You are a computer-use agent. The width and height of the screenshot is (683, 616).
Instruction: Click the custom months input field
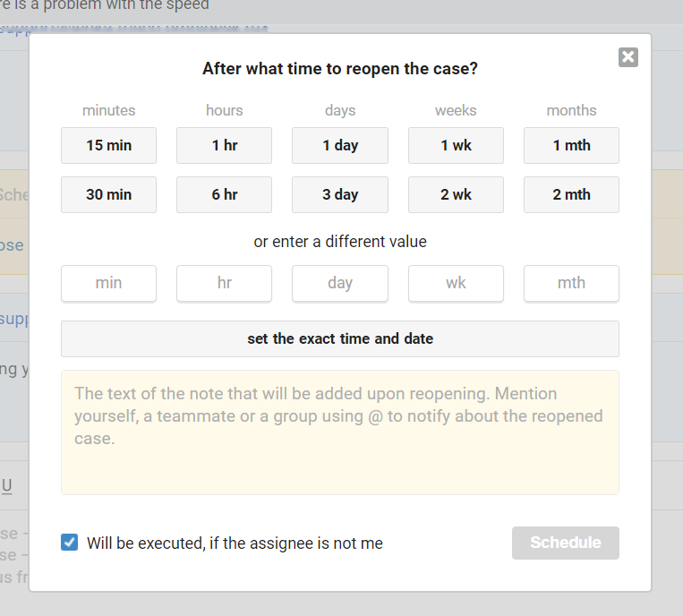(571, 283)
